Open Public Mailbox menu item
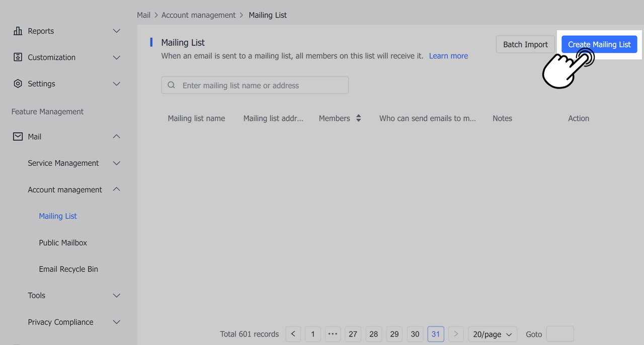The image size is (644, 345). tap(63, 243)
